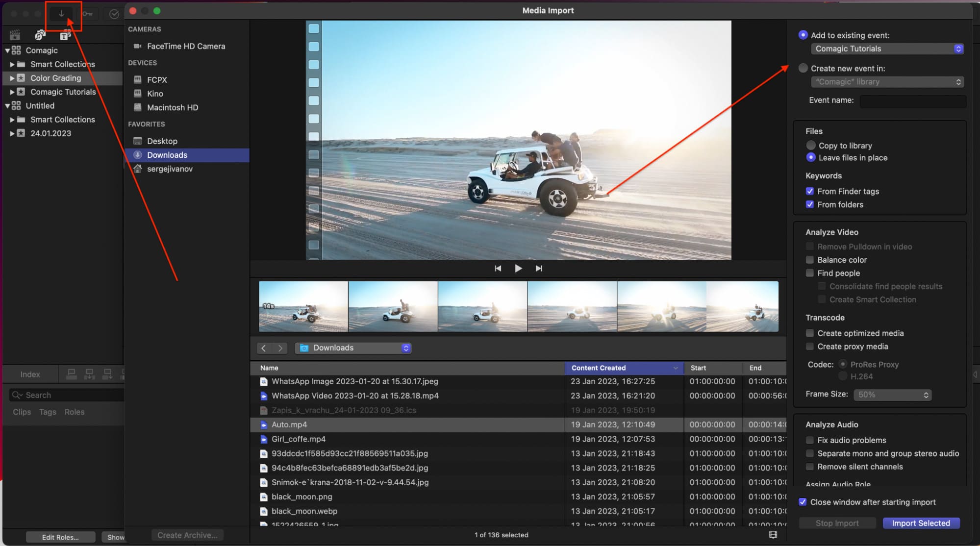Choose Copy to library radio
The image size is (980, 546).
pos(810,146)
